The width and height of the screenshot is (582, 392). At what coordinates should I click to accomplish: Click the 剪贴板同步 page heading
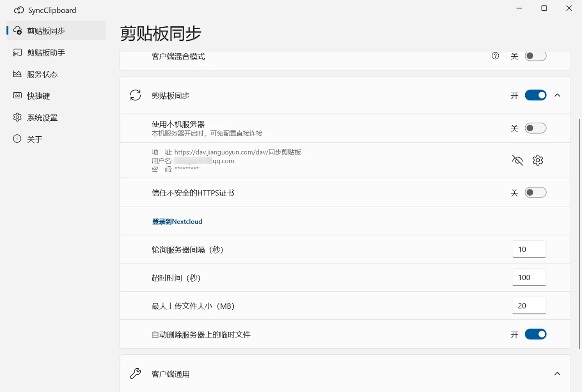161,34
